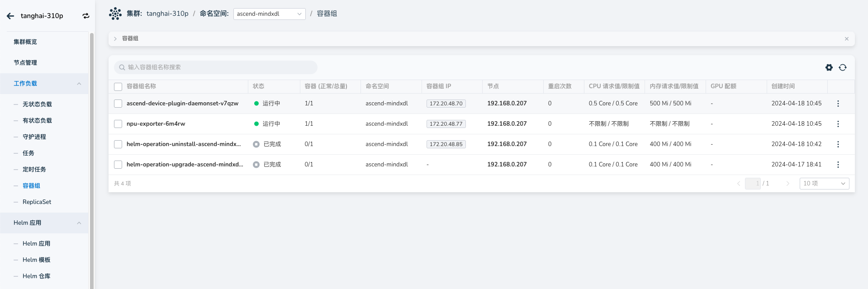Close the 容器组 info banner
This screenshot has width=868, height=289.
click(846, 39)
